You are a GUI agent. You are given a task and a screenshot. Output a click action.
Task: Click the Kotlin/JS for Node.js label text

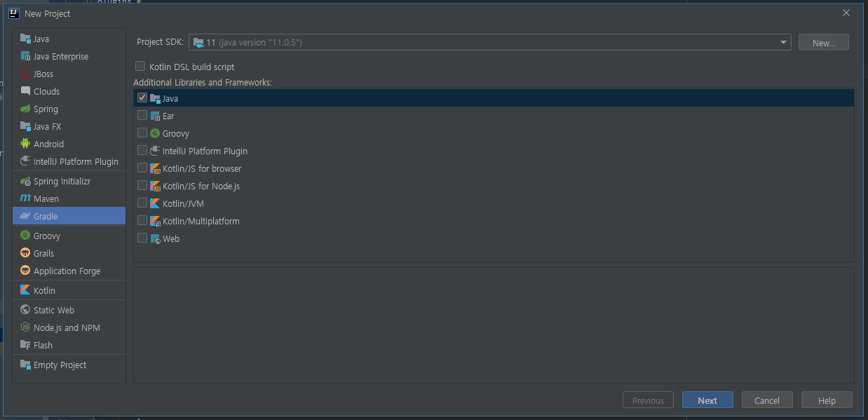coord(201,186)
